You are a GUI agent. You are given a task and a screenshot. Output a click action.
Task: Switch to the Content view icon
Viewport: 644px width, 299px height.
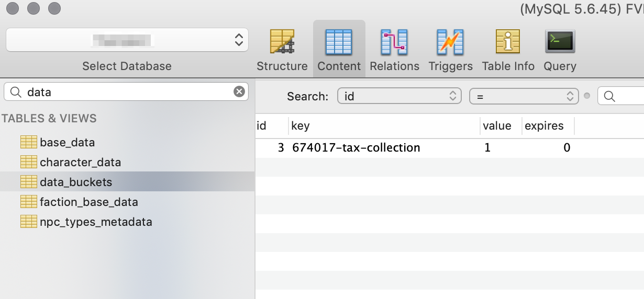pos(339,43)
